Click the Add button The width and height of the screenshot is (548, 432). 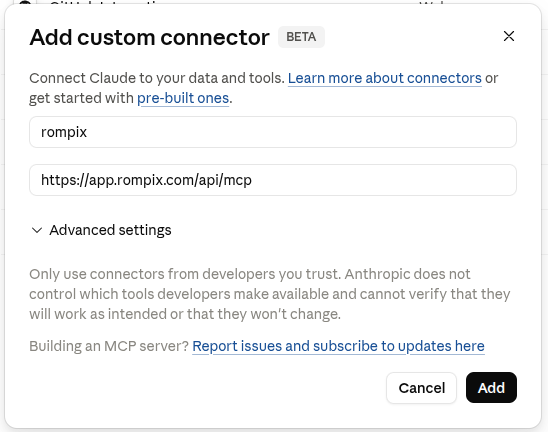[491, 388]
